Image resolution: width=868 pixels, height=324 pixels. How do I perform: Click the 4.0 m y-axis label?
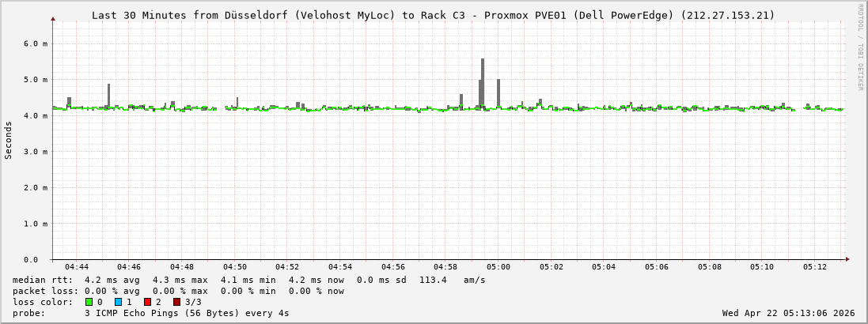(35, 115)
